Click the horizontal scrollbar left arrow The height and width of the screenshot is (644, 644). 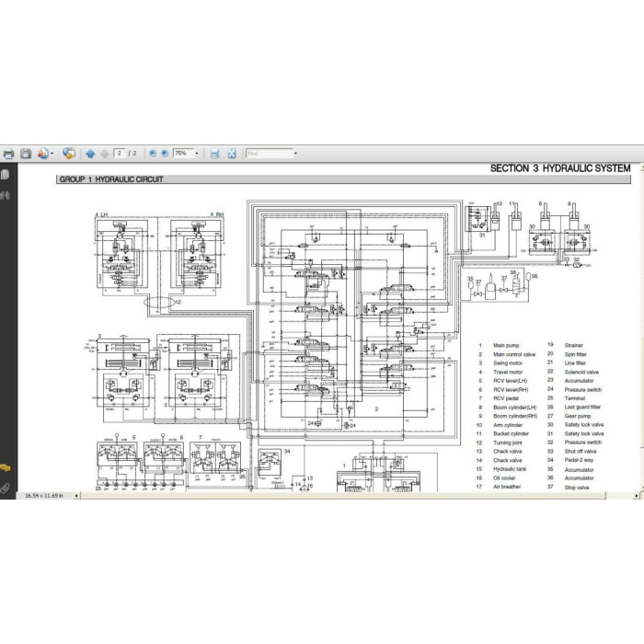(76, 496)
